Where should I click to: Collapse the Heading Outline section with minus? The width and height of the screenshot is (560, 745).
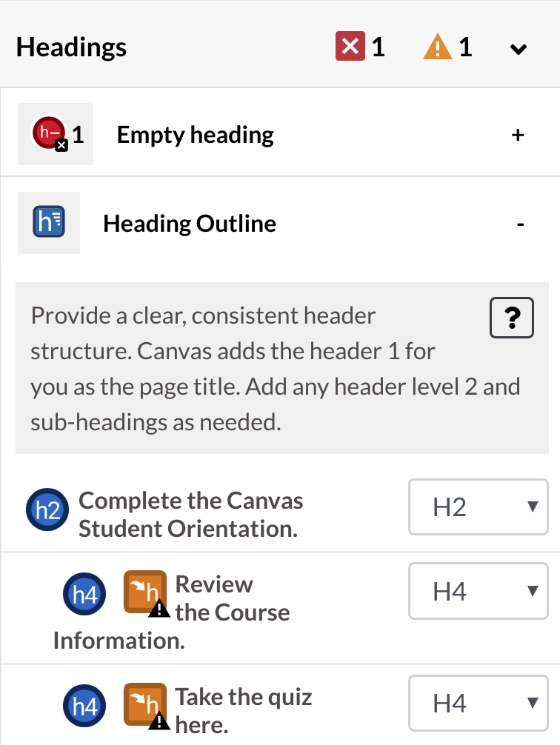tap(521, 224)
